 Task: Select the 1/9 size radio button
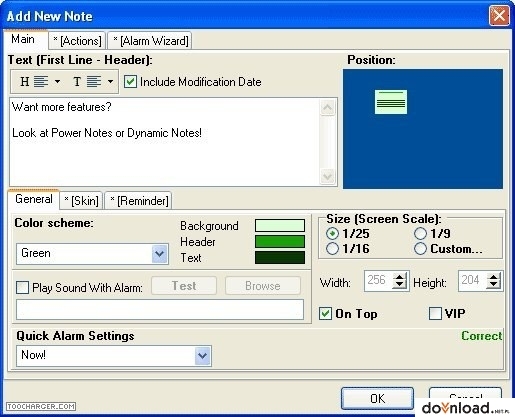click(420, 233)
